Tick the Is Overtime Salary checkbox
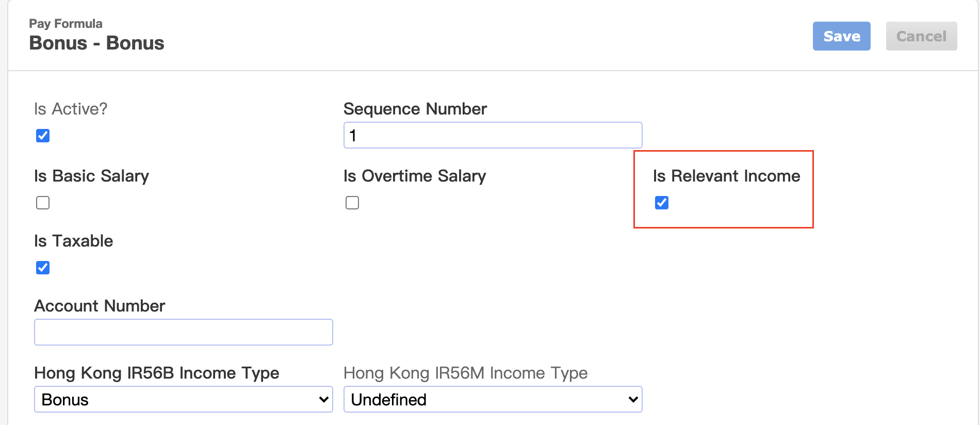980x425 pixels. click(x=352, y=203)
